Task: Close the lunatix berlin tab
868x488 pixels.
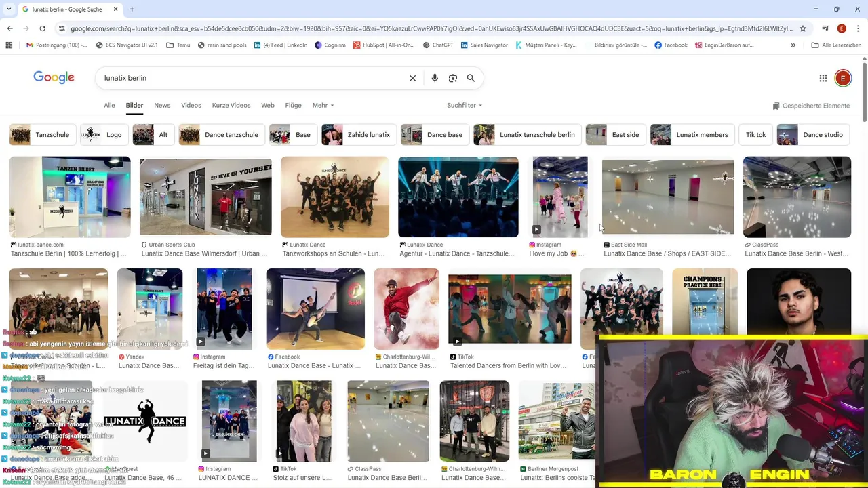Action: click(116, 9)
